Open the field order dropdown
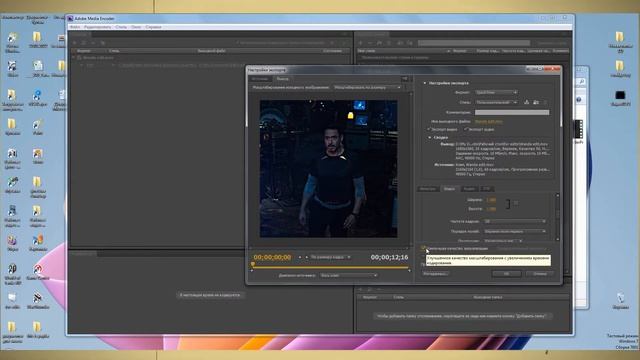 515,231
